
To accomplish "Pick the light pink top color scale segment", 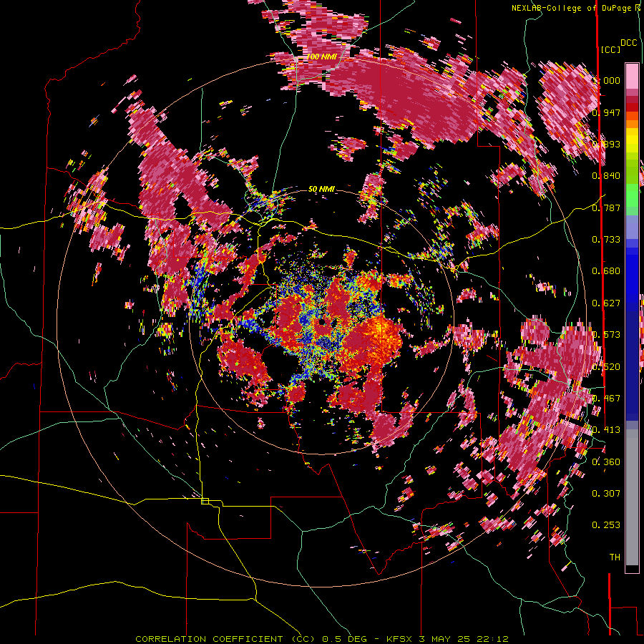I will tap(632, 76).
